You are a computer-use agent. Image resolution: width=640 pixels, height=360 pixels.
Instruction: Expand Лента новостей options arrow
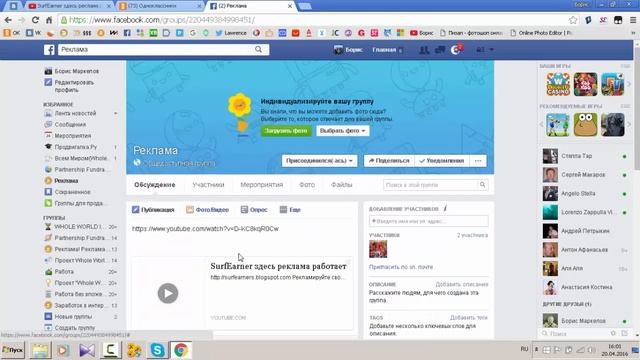(116, 113)
